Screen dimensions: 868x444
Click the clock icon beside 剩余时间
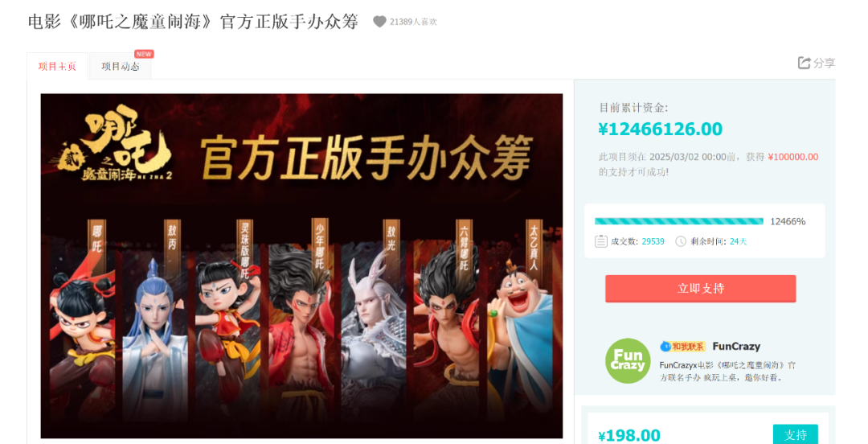coord(681,241)
